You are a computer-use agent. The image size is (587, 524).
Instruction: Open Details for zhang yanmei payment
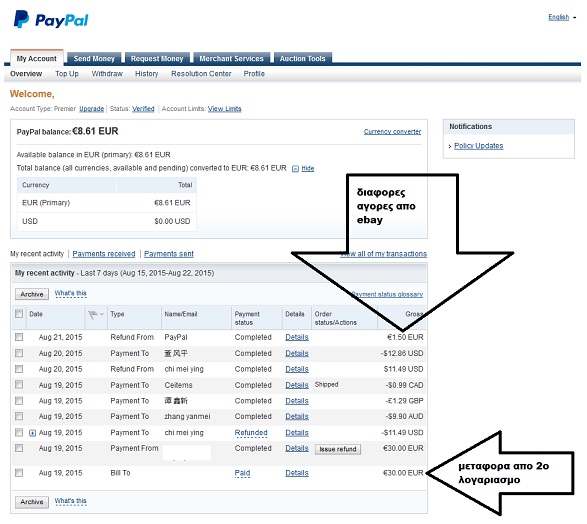pos(297,417)
